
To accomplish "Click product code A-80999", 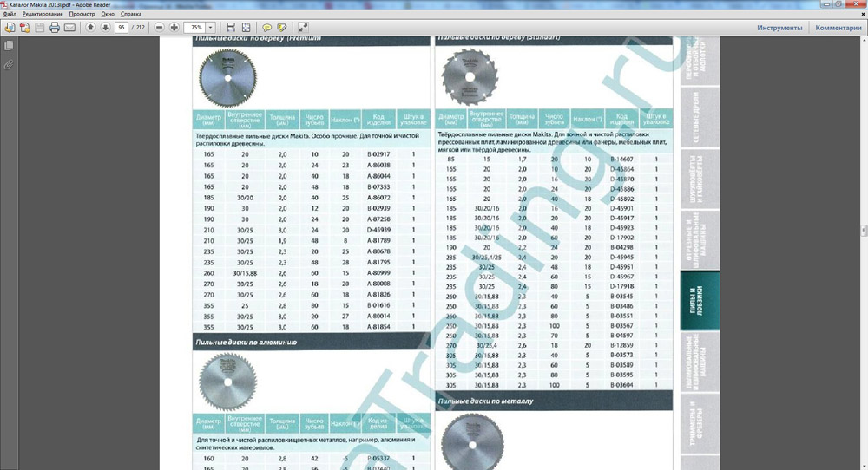I will (378, 272).
